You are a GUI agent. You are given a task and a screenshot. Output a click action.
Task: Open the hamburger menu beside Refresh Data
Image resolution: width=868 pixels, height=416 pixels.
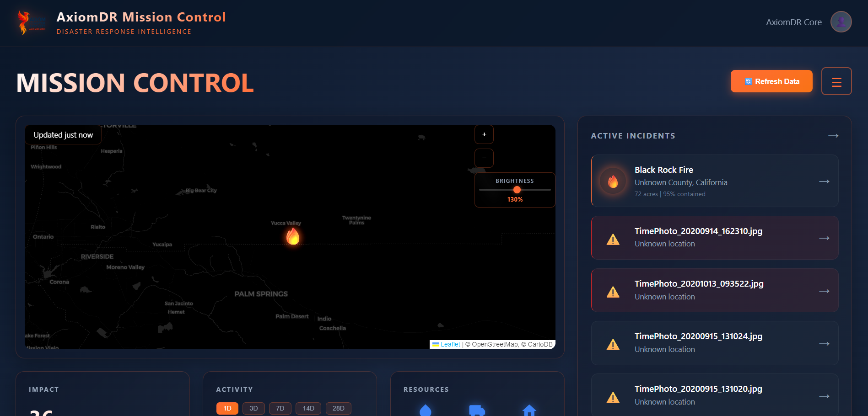click(836, 81)
